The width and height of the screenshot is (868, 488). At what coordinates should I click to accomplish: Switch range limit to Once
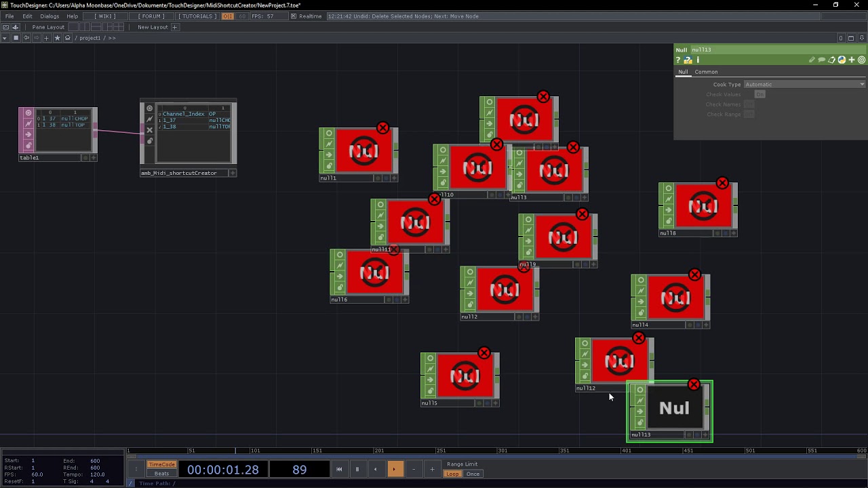(473, 474)
